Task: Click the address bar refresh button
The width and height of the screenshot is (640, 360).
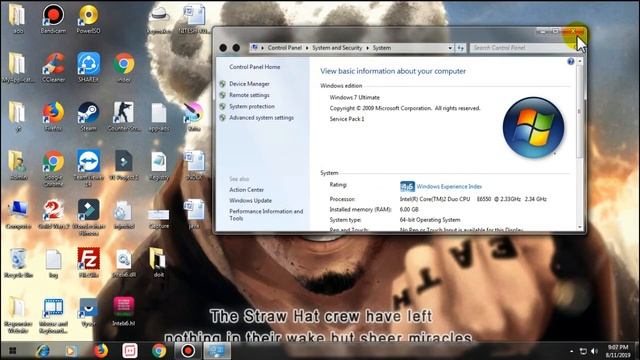Action: pos(460,48)
